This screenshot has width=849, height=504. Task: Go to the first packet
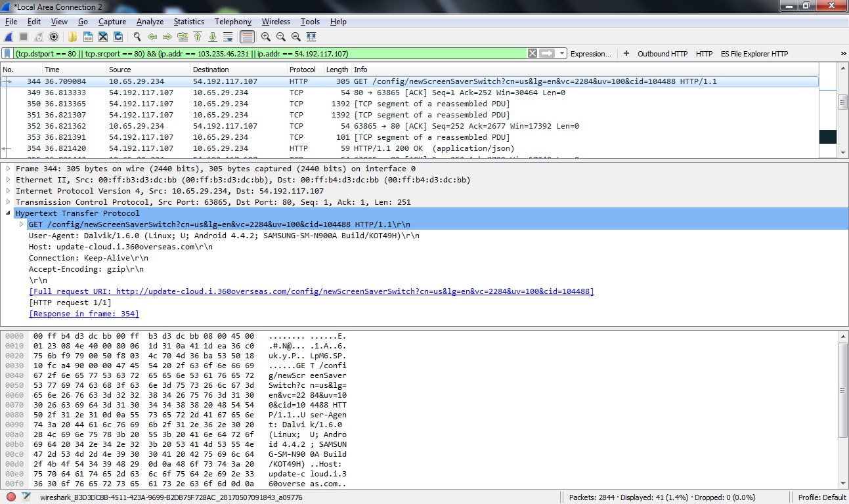coord(197,37)
